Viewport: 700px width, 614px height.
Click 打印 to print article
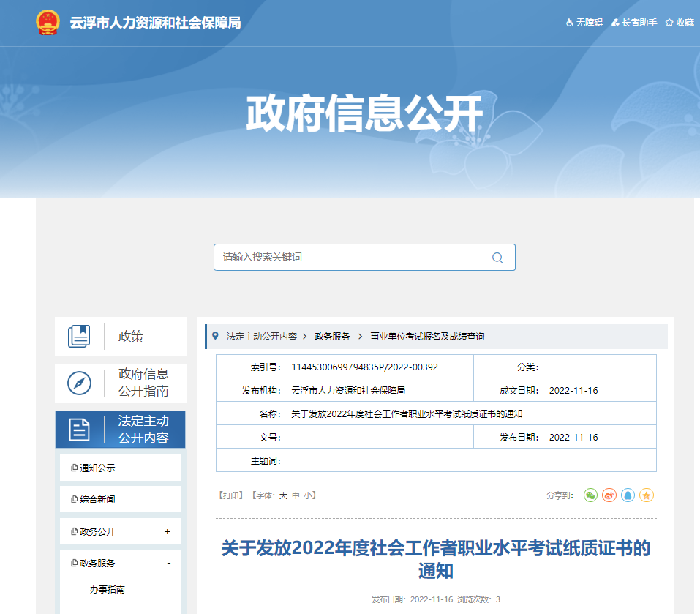tap(230, 495)
